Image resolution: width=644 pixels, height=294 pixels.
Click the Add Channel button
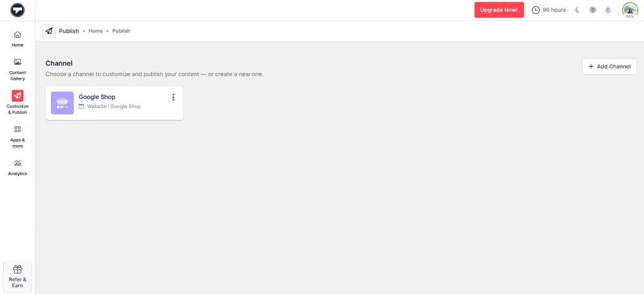pos(609,67)
